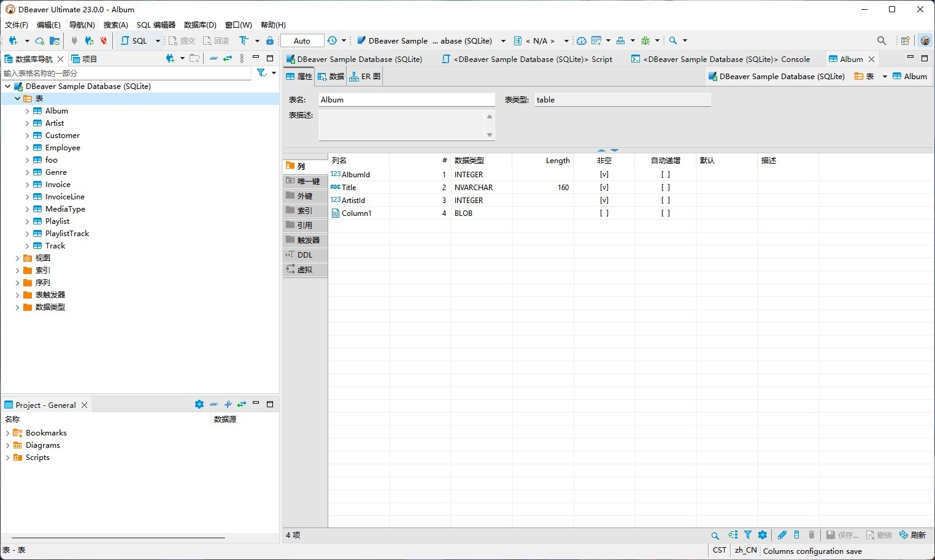Screen dimensions: 935x560
Task: Toggle the auto-increment checkbox for Title
Action: click(666, 188)
